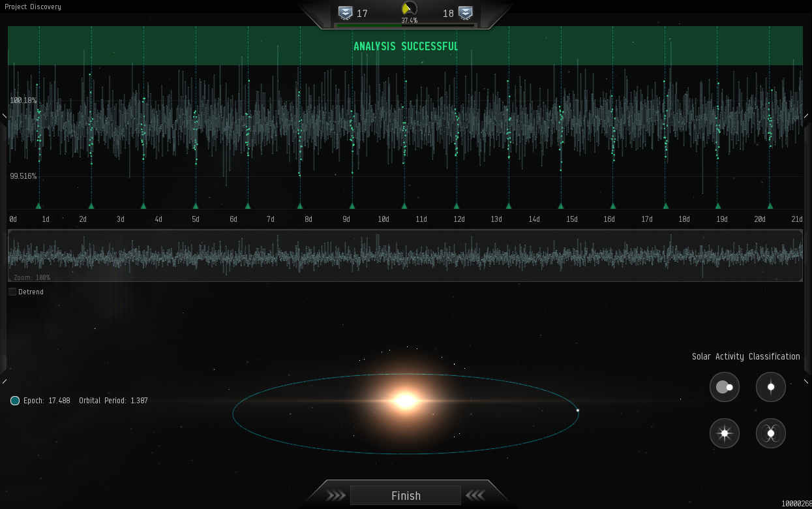Enable the Detrend option
Viewport: 812px width, 509px height.
click(x=12, y=291)
